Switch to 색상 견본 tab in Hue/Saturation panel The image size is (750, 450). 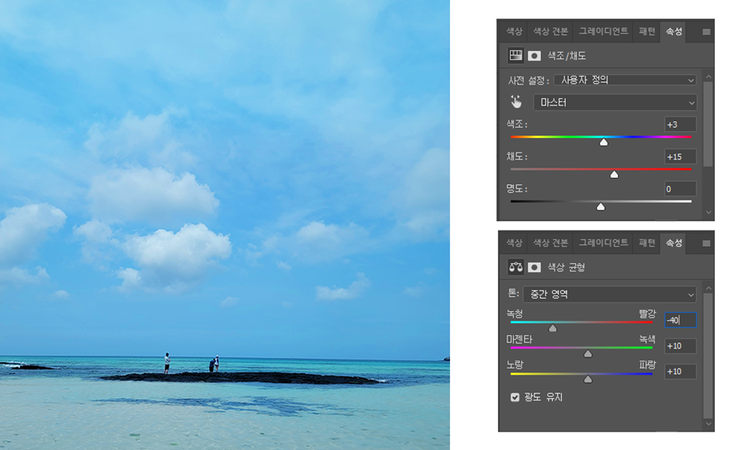tap(550, 32)
